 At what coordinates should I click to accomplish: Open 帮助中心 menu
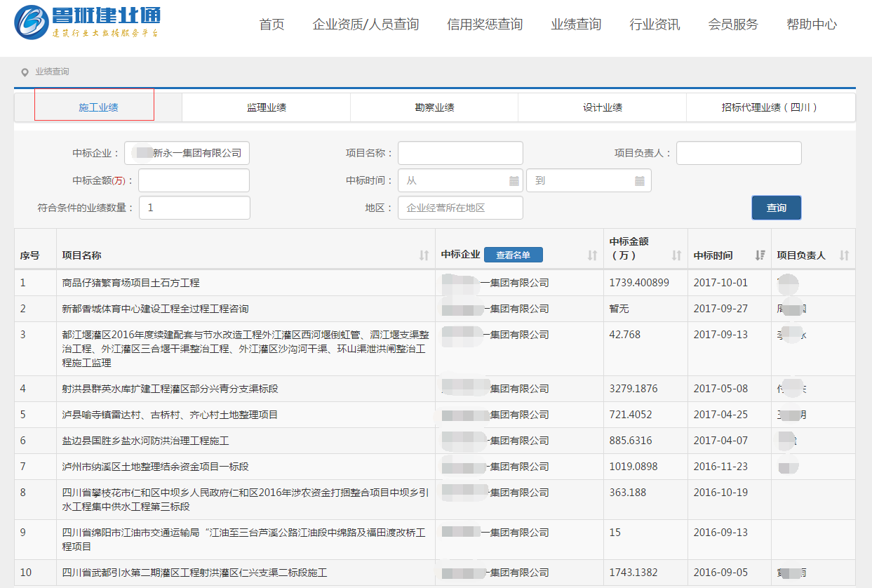812,25
